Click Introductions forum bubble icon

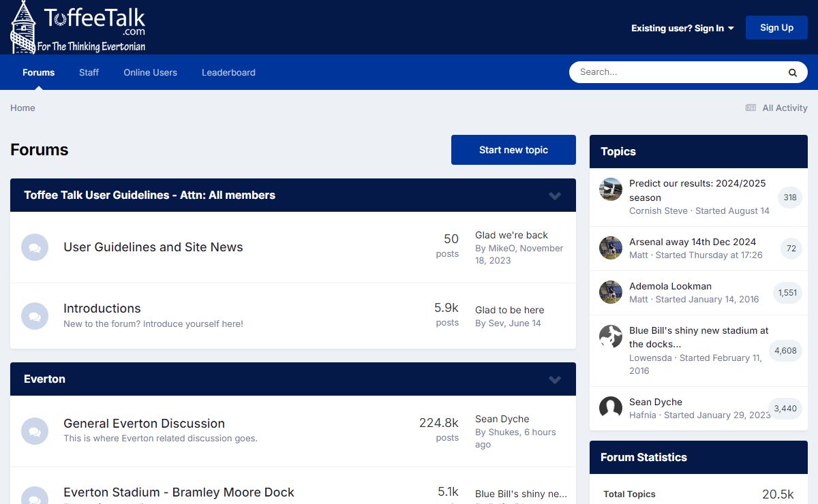tap(35, 315)
